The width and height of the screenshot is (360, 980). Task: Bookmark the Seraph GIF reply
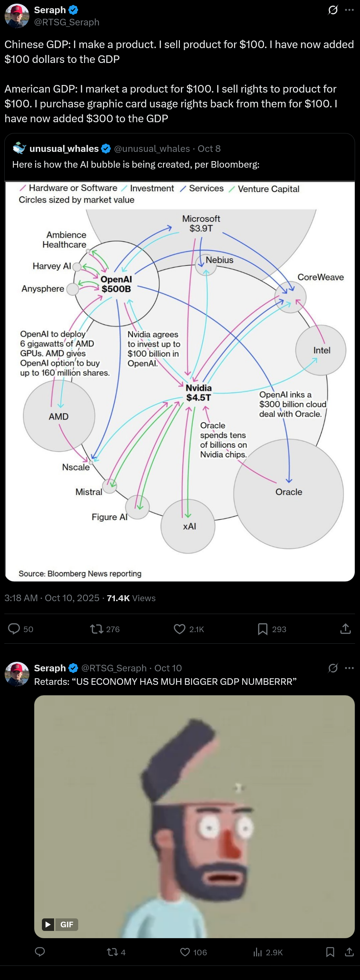[x=330, y=952]
